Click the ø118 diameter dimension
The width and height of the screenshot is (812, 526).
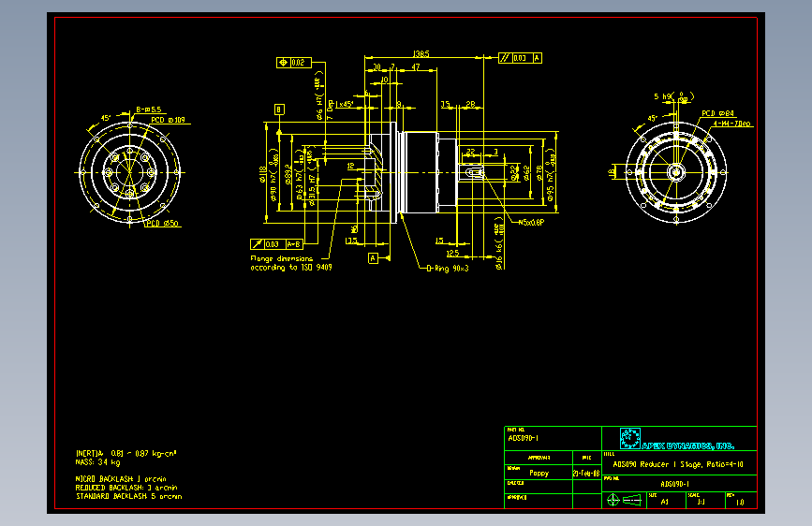coord(262,174)
